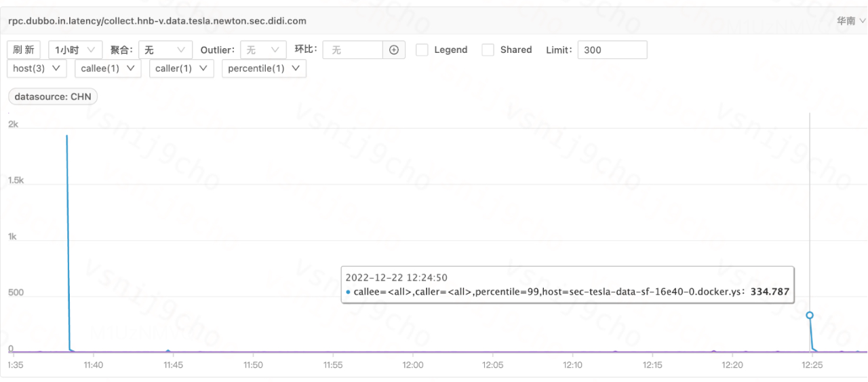This screenshot has width=868, height=382.
Task: Enable the Legend checkbox
Action: pos(422,50)
